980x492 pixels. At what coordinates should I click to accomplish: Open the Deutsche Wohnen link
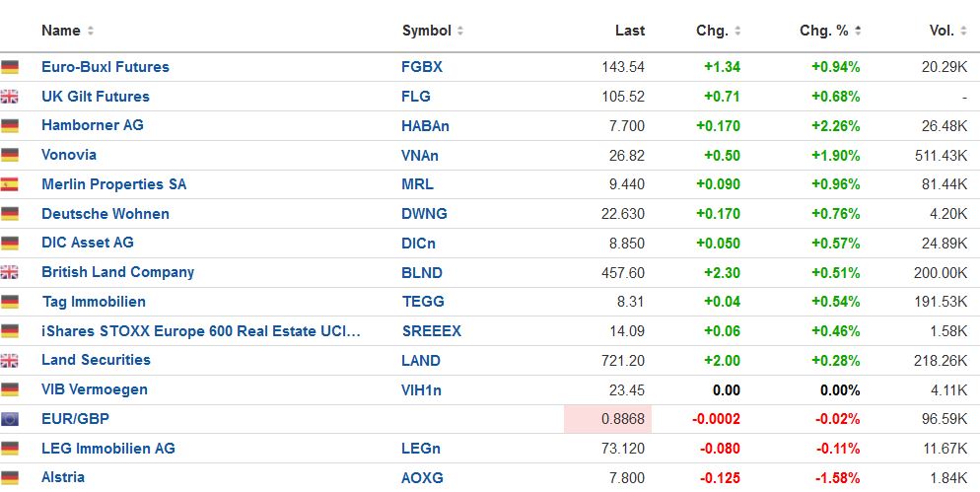(x=105, y=214)
